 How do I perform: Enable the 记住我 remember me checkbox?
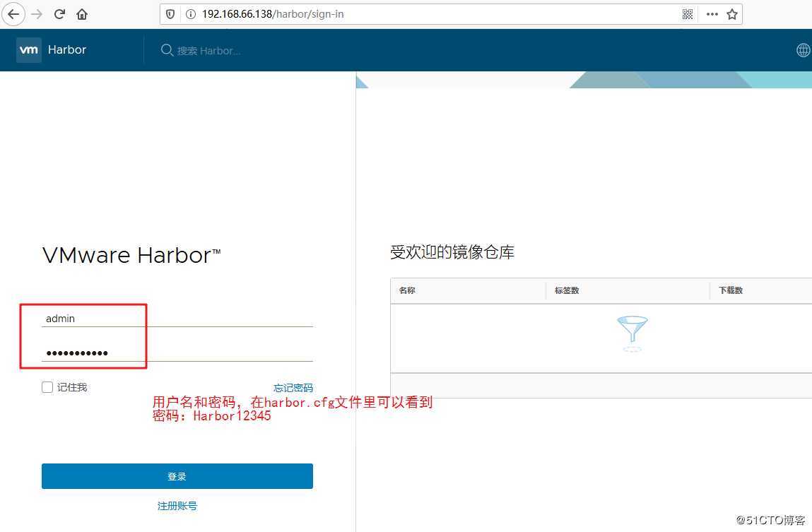pos(47,387)
